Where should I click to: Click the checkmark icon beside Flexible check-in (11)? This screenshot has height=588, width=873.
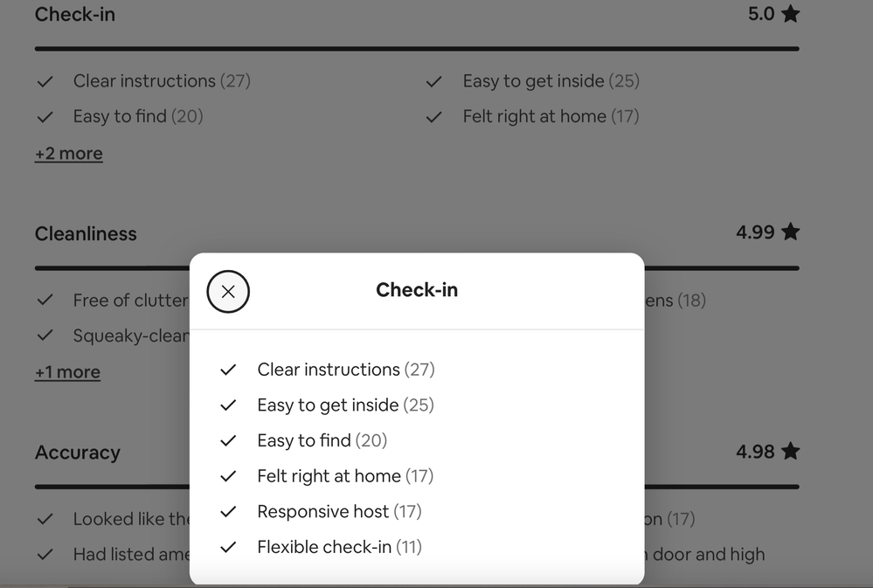pos(228,547)
